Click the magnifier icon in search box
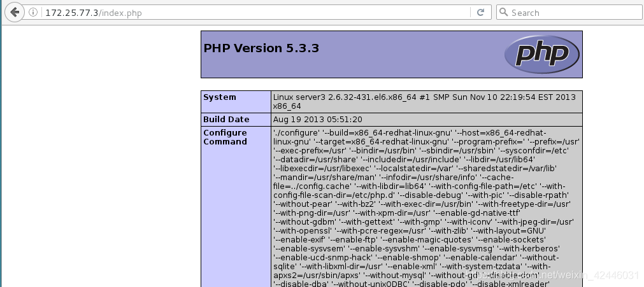This screenshot has height=287, width=644. click(504, 12)
